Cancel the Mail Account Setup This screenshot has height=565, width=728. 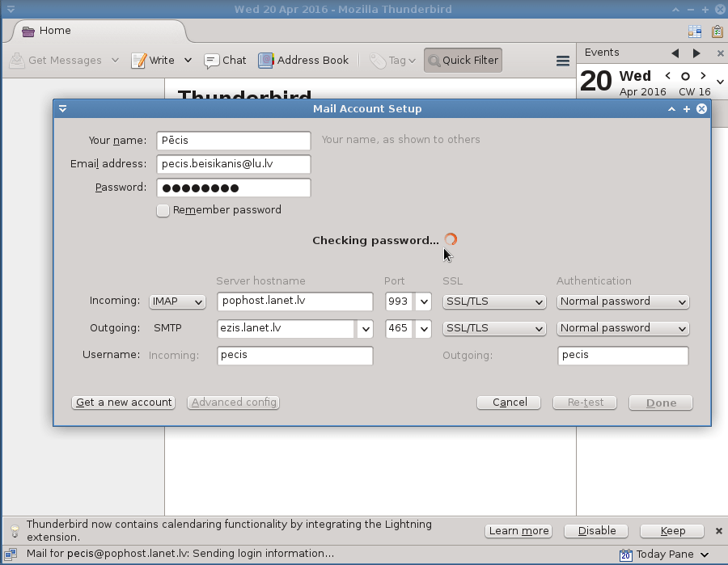tap(509, 403)
